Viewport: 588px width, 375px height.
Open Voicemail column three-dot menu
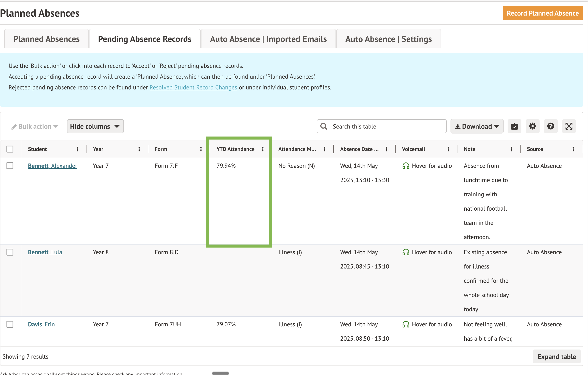[448, 149]
